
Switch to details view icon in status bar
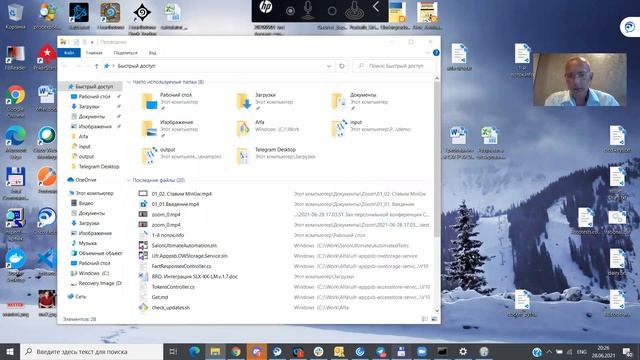[425, 319]
